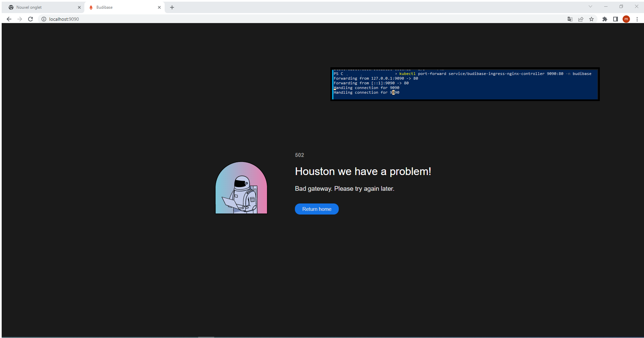
Task: Close the Chrome window
Action: pyautogui.click(x=637, y=6)
